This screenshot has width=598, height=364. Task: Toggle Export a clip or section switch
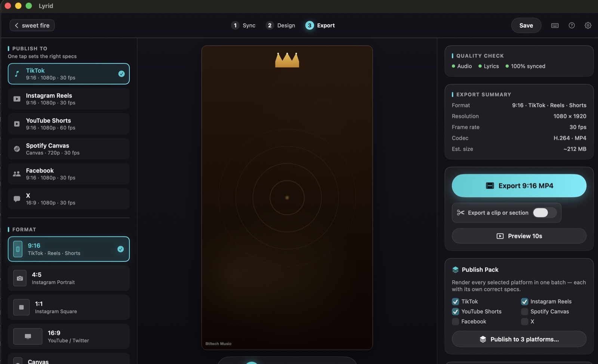[x=545, y=213]
